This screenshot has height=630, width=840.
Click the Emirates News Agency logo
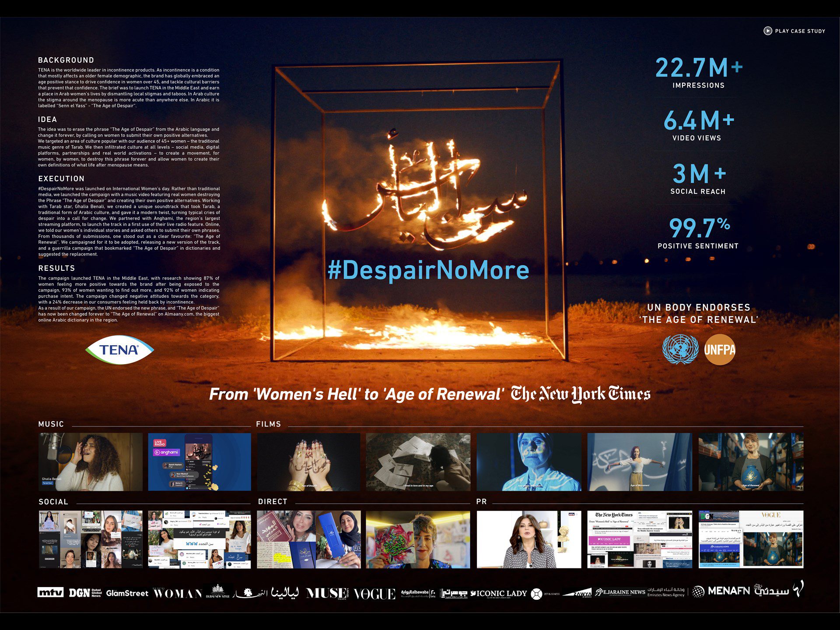pyautogui.click(x=666, y=592)
